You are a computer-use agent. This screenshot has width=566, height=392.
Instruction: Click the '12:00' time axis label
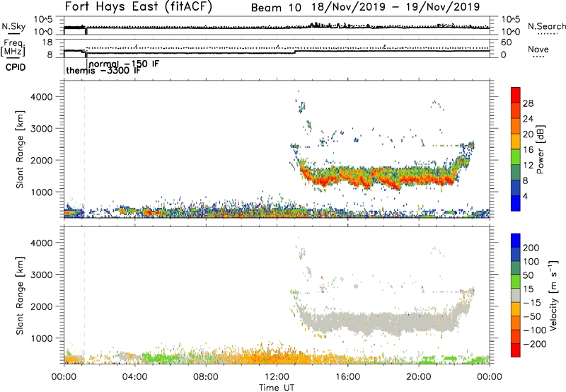click(277, 377)
